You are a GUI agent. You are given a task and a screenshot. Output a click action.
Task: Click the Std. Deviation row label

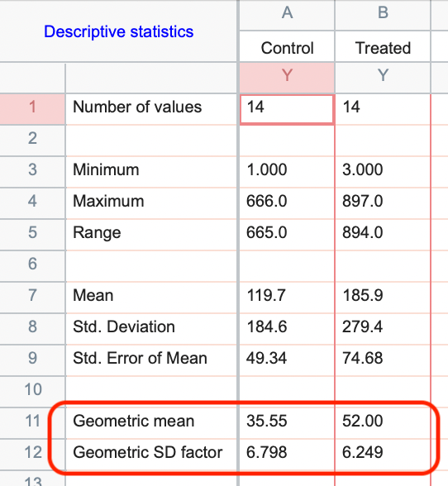pos(124,326)
